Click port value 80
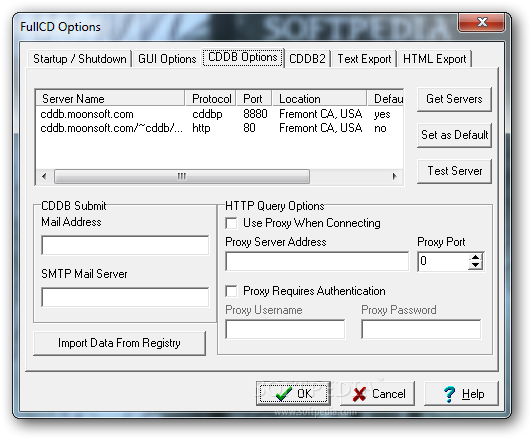The image size is (532, 439). pyautogui.click(x=249, y=128)
